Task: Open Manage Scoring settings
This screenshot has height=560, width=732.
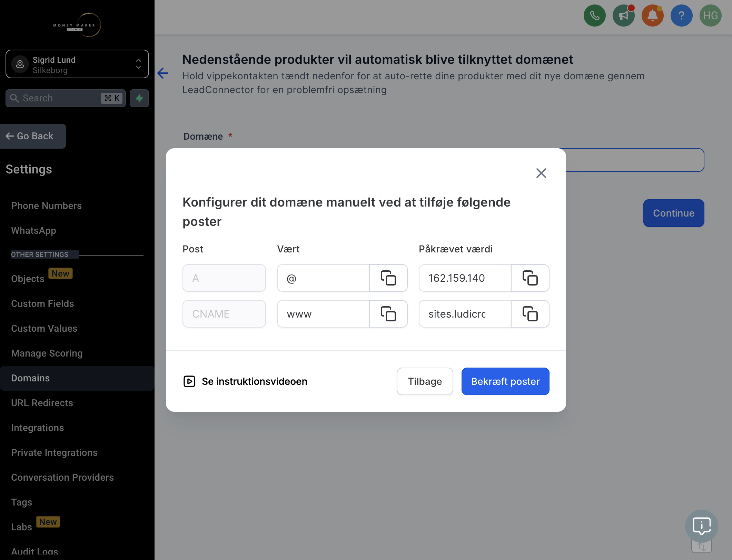Action: click(47, 353)
